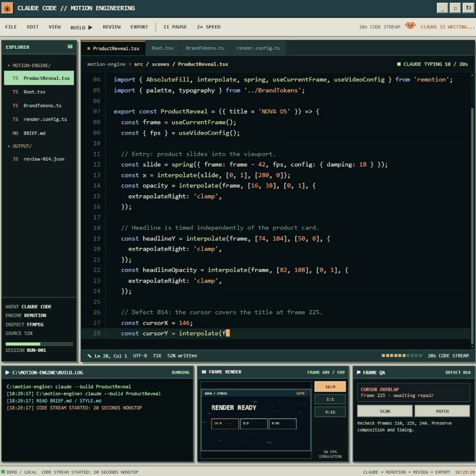The image size is (476, 476).
Task: Click the Frame QA flag icon
Action: [359, 372]
